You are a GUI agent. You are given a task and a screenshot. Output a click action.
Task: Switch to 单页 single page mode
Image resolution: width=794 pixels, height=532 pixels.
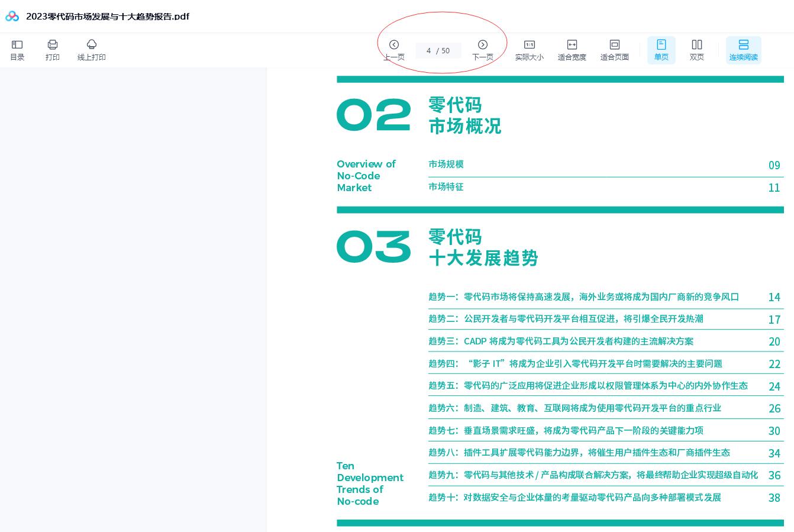(x=661, y=50)
